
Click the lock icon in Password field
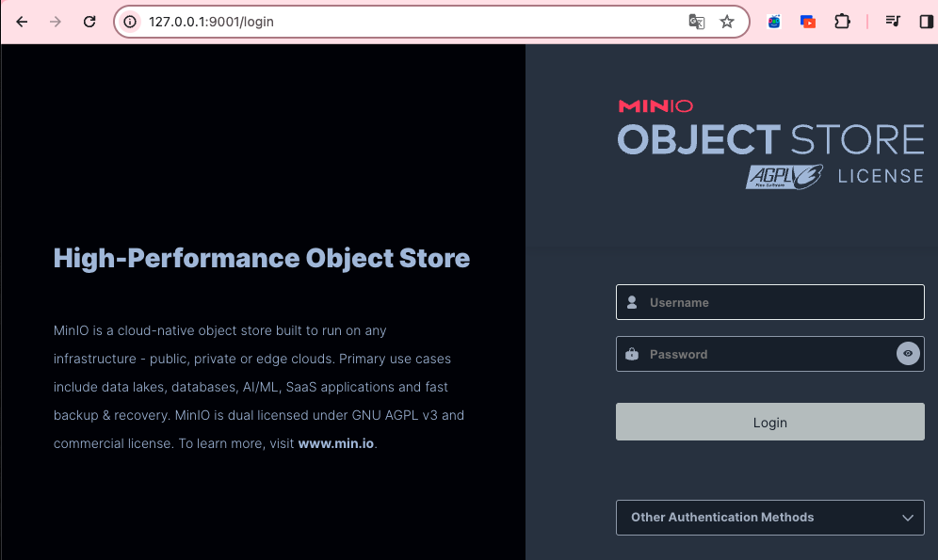click(632, 354)
